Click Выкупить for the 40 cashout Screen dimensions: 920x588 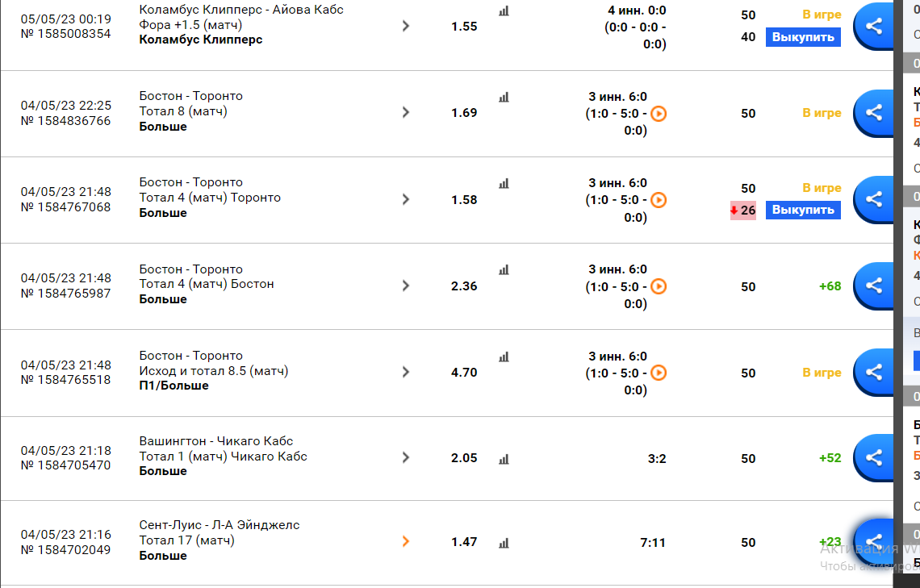tap(803, 37)
